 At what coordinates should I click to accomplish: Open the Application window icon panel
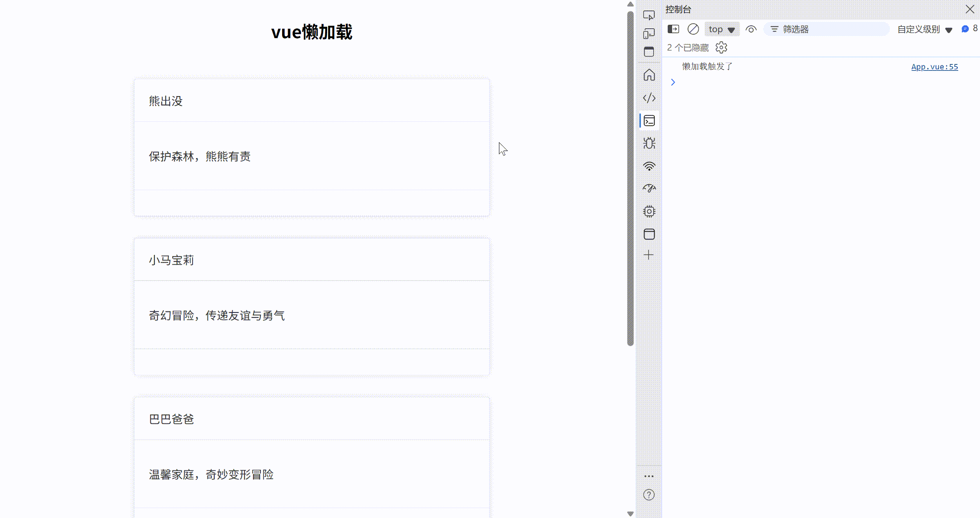(649, 234)
